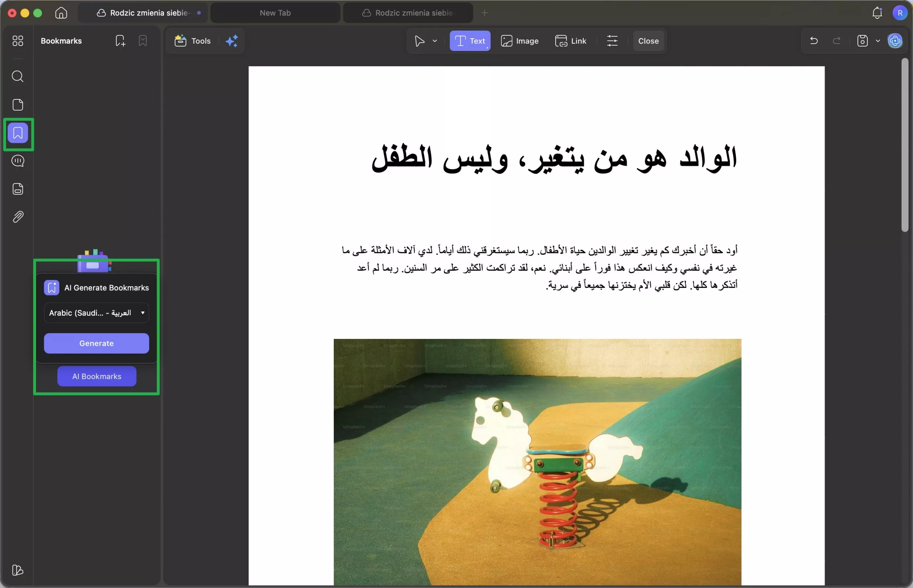Image resolution: width=913 pixels, height=588 pixels.
Task: Expand the save options chevron
Action: (x=877, y=41)
